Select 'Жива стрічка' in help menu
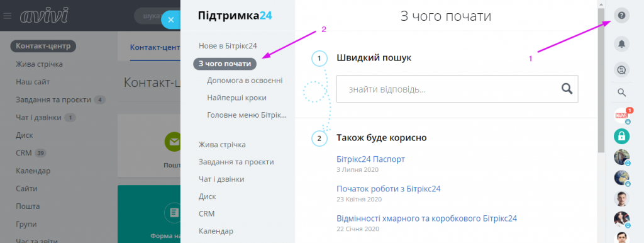 222,145
